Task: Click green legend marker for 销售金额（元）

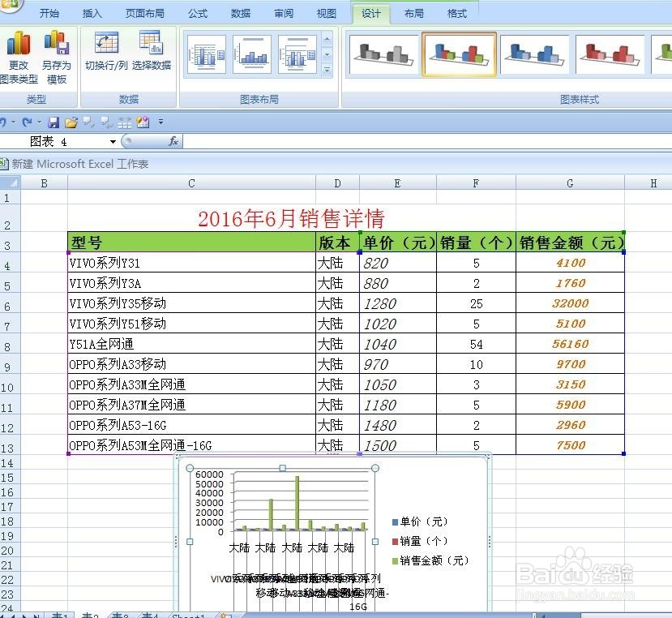Action: [x=395, y=560]
